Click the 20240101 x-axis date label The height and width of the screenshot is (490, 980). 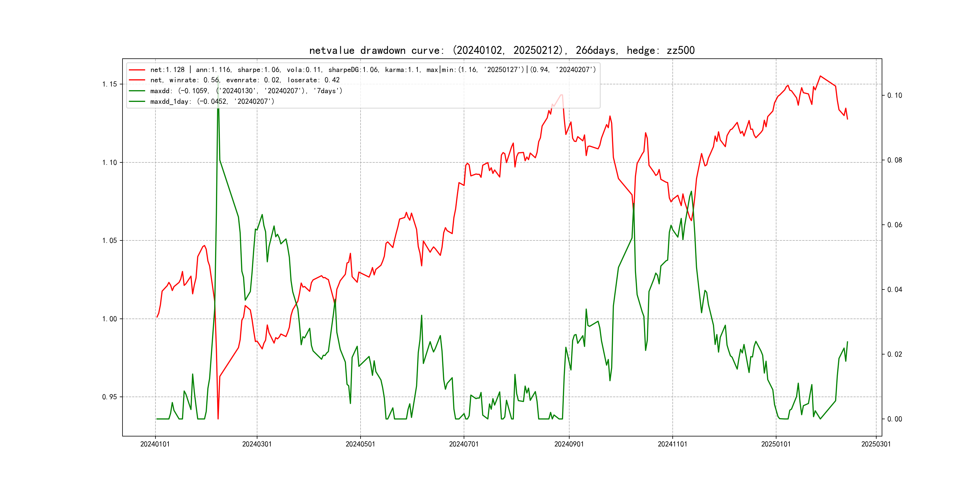click(155, 444)
